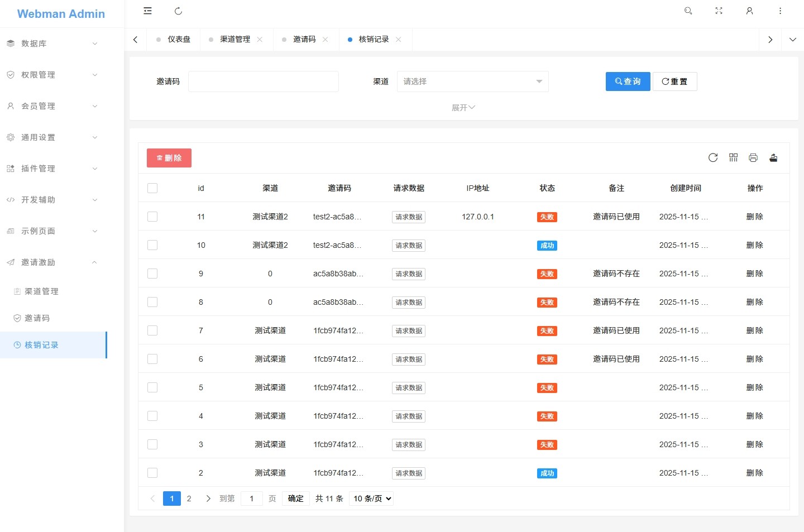Open 邀请码 in the sidebar menu
This screenshot has width=804, height=532.
click(x=37, y=318)
